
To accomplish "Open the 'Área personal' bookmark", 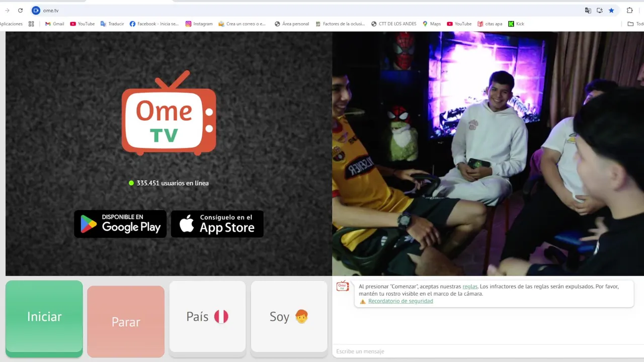I will (x=292, y=24).
